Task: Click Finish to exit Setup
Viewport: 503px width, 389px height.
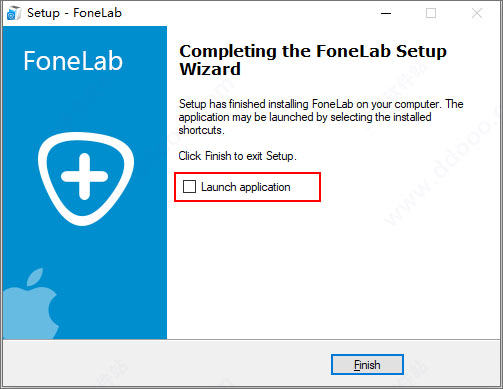Action: point(367,364)
